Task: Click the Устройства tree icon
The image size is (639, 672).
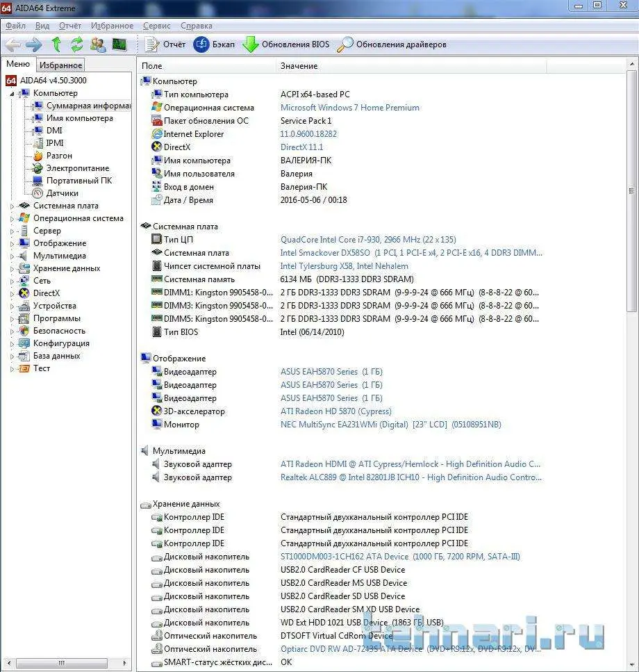Action: tap(24, 306)
